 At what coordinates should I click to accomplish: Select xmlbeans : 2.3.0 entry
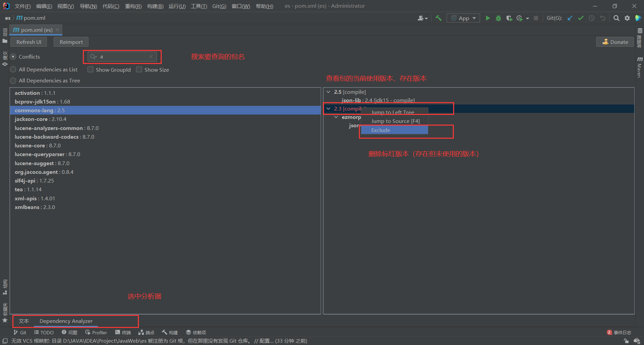pos(165,207)
